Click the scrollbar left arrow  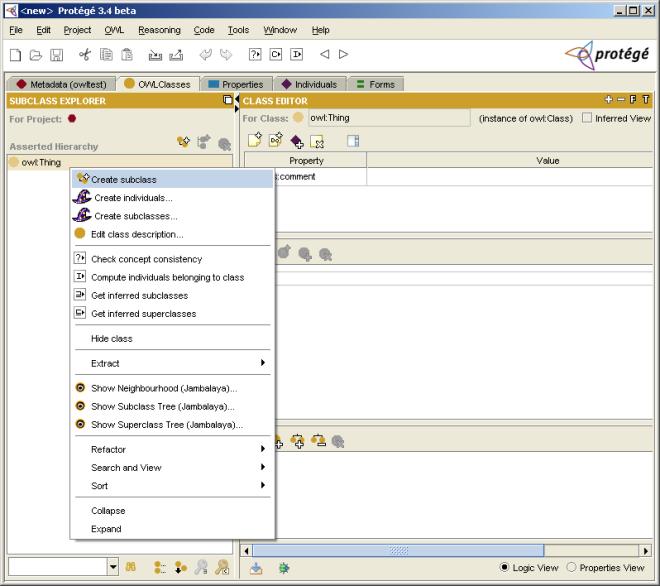click(247, 550)
